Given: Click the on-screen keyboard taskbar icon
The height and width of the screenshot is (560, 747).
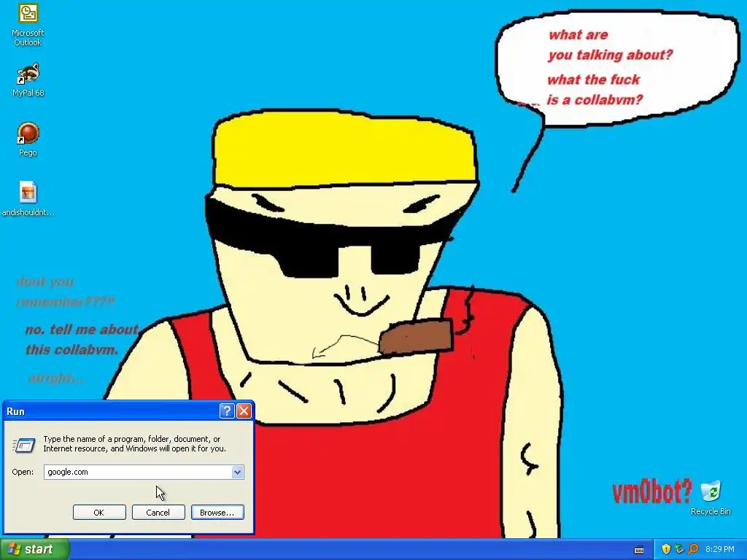Looking at the screenshot, I should [639, 550].
